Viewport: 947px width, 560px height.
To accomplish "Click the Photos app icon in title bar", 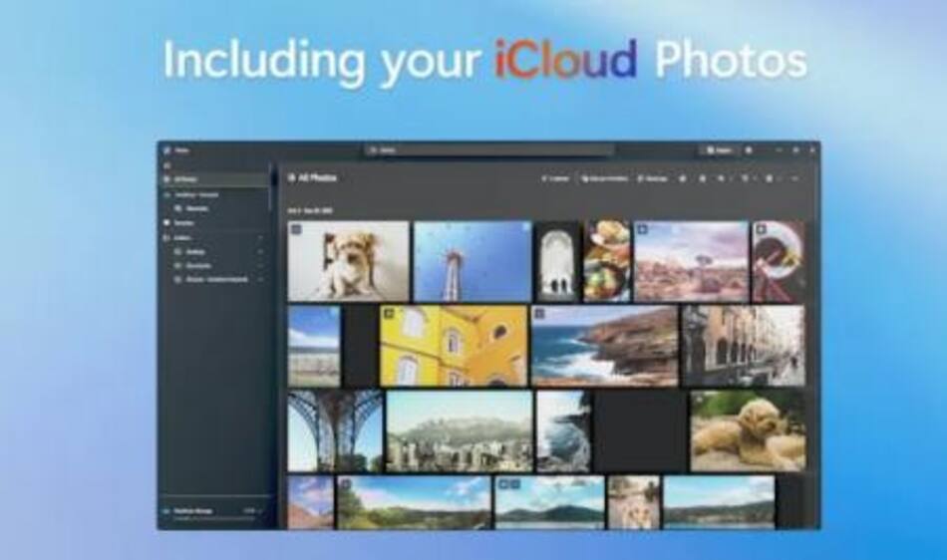I will pos(167,149).
